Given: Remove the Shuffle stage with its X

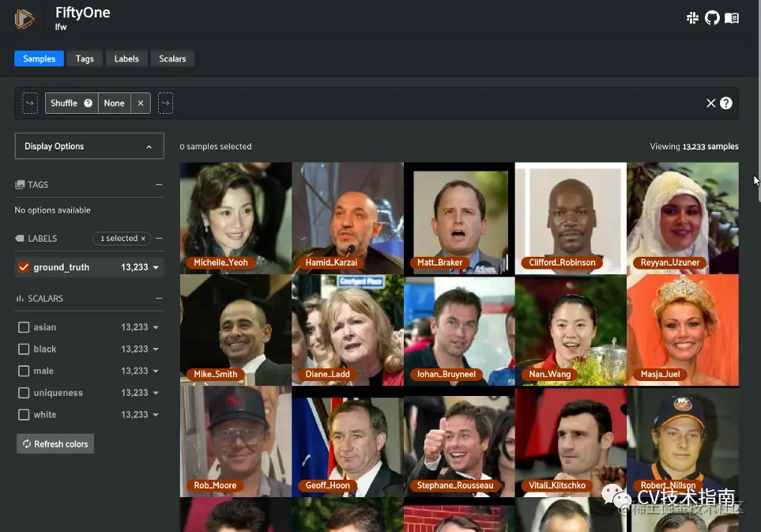Looking at the screenshot, I should [140, 103].
